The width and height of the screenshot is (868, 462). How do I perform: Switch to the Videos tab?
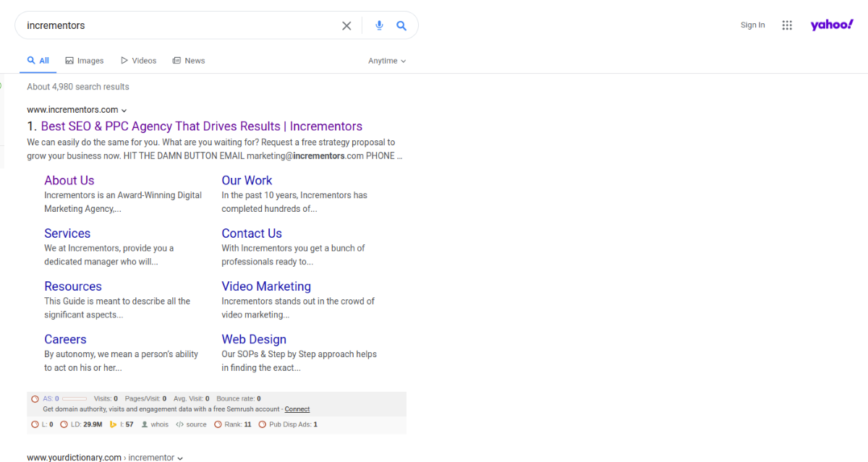(x=139, y=61)
